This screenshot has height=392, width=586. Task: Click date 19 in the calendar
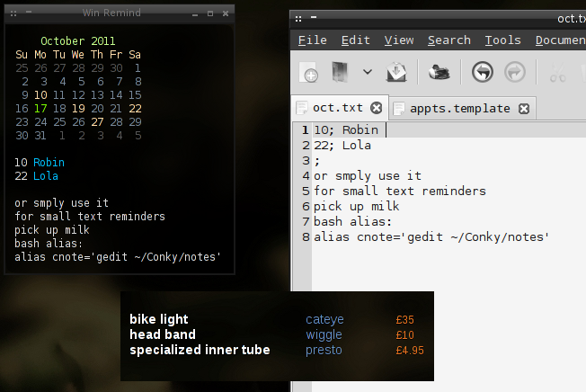pos(78,109)
